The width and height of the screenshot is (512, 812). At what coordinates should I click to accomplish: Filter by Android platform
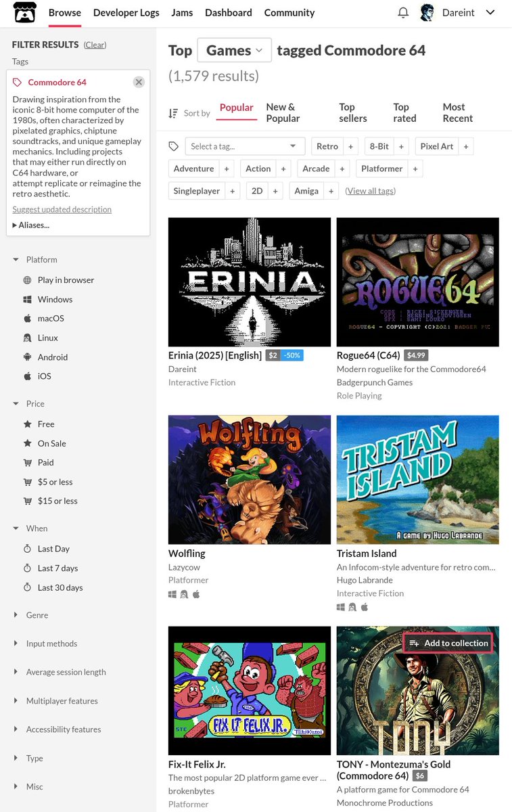[x=45, y=357]
